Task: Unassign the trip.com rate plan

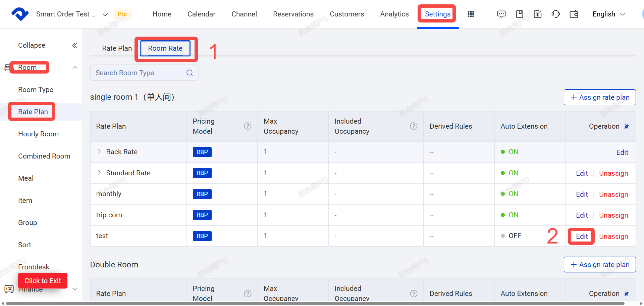Action: 613,215
